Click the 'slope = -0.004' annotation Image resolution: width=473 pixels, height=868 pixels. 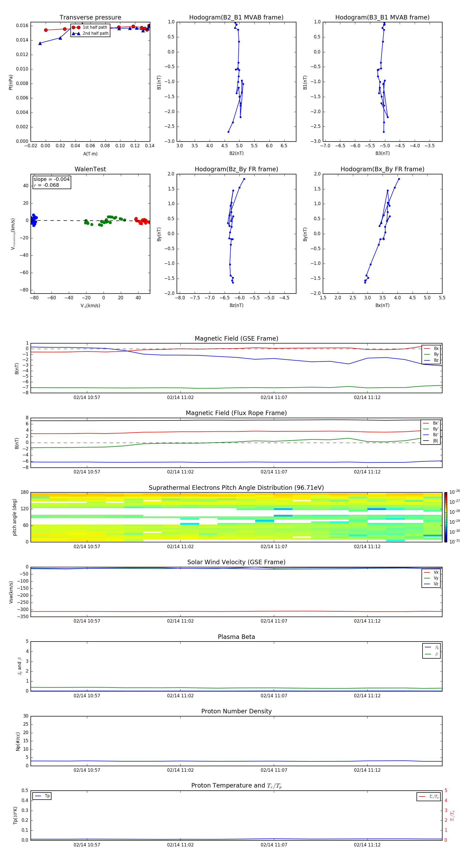(x=52, y=179)
